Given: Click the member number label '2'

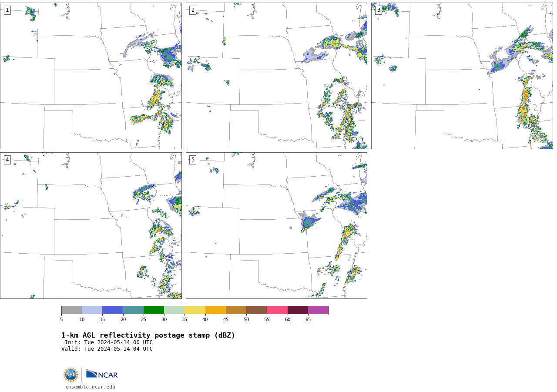Looking at the screenshot, I should 193,10.
